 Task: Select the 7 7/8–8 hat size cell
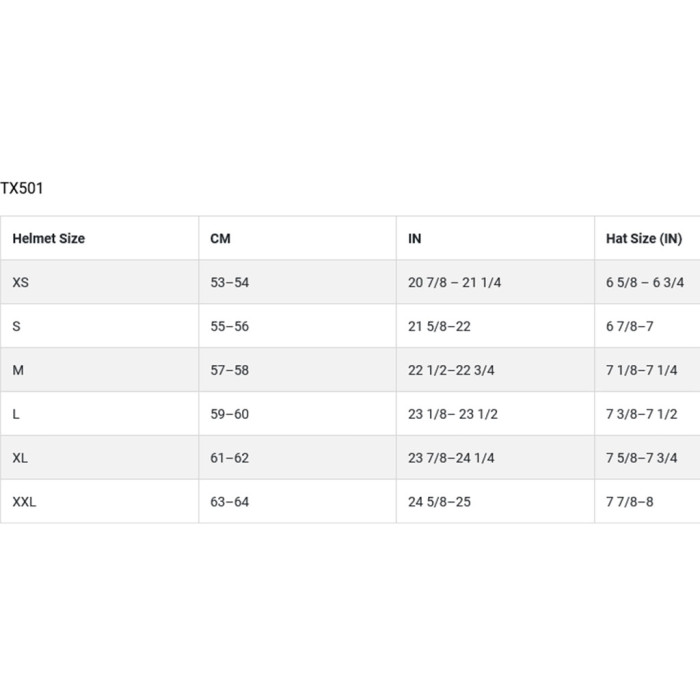pos(629,502)
